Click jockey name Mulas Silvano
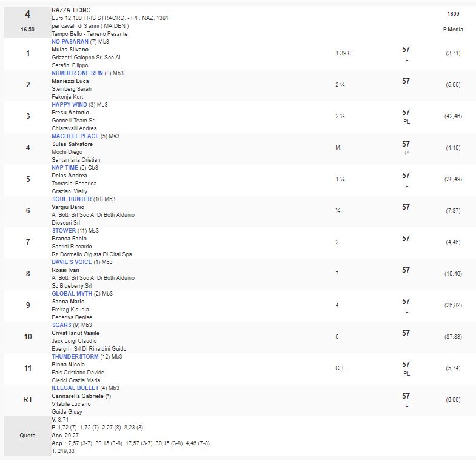 coord(70,50)
